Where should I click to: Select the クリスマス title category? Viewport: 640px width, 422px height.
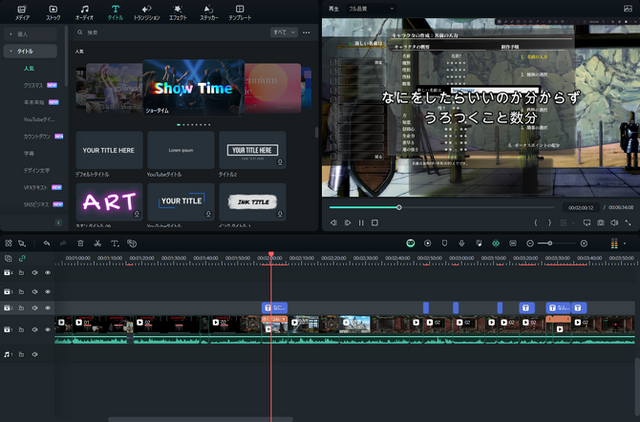tap(33, 86)
